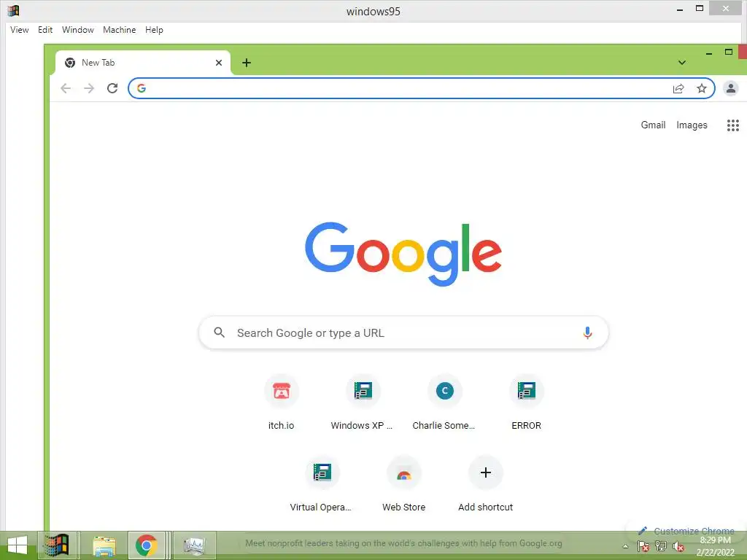Open the Virtual Opera... shortcut

coord(322,484)
